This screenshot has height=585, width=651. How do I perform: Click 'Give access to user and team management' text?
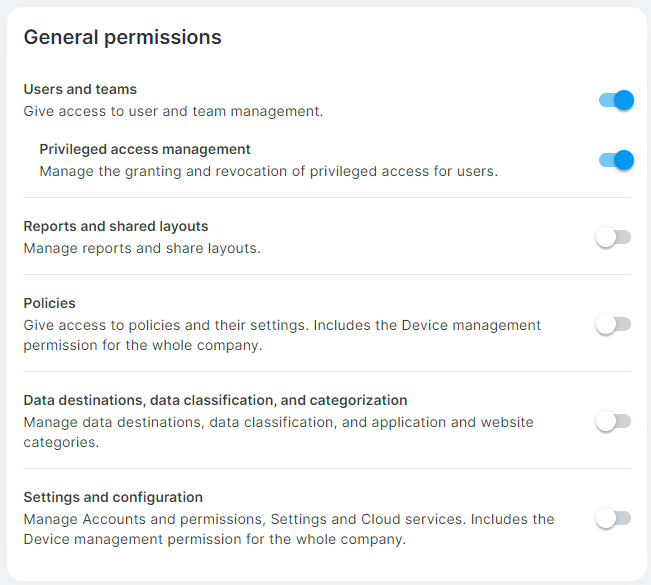173,111
